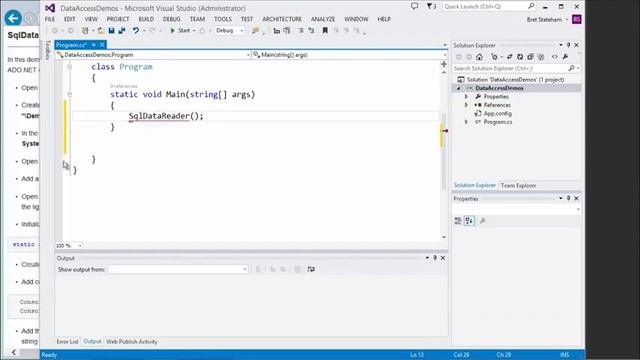Open the ARCHITECTURE menu
This screenshot has height=360, width=640.
click(282, 19)
